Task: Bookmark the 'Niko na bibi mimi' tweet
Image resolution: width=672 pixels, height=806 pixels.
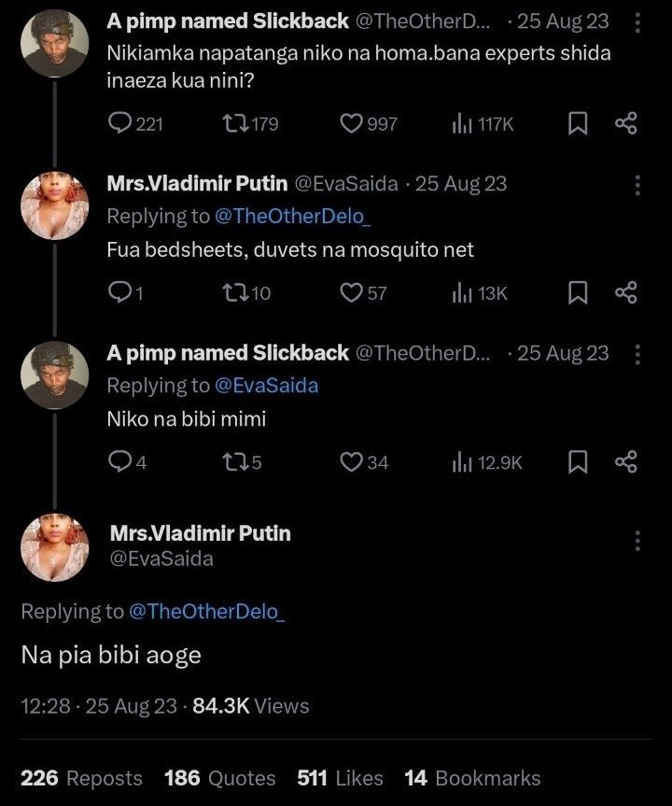Action: (x=578, y=462)
